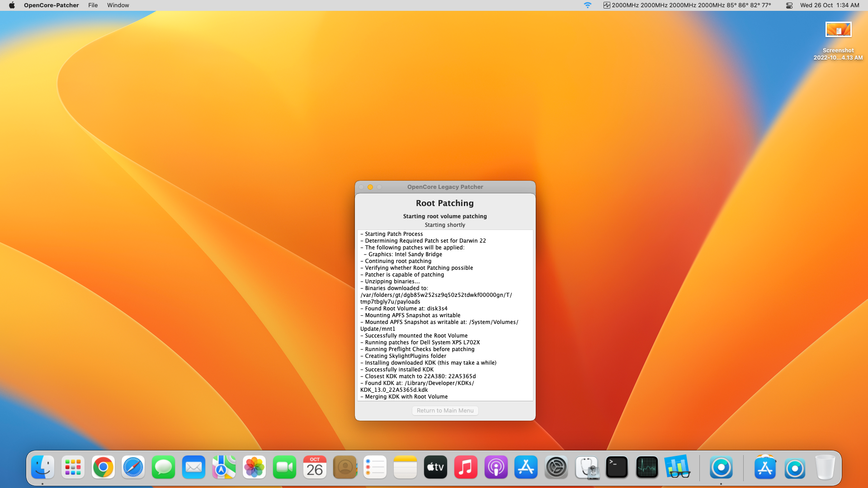Launch Google Chrome from the dock

[x=103, y=467]
